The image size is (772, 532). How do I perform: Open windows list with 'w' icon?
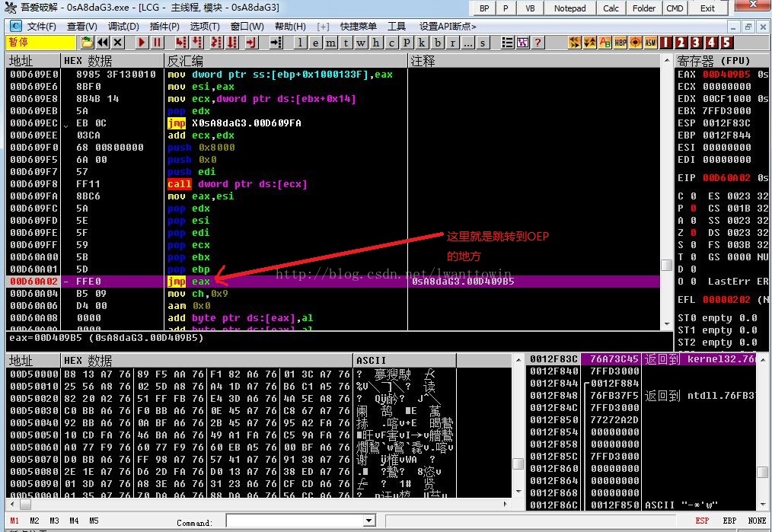click(x=361, y=43)
